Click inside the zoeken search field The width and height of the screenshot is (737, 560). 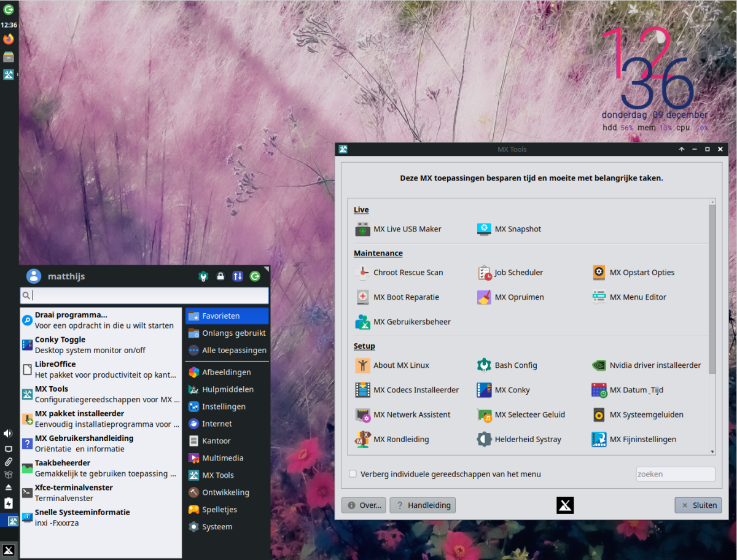[x=674, y=473]
